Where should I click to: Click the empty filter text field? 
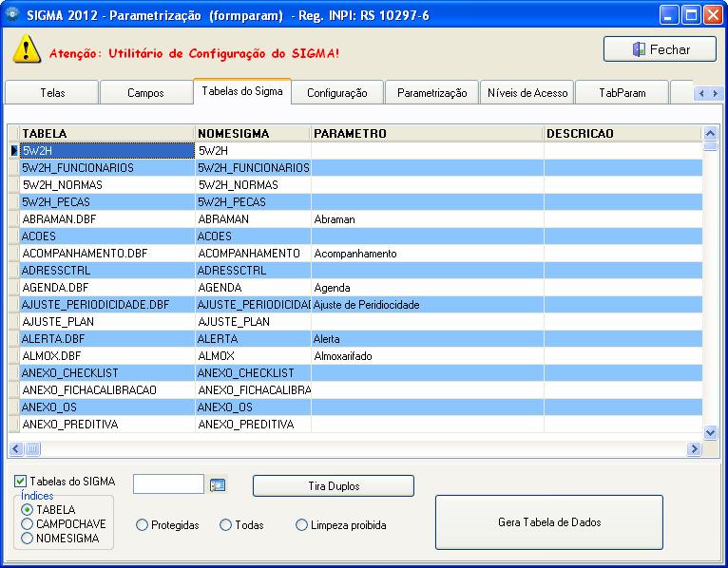pyautogui.click(x=168, y=484)
